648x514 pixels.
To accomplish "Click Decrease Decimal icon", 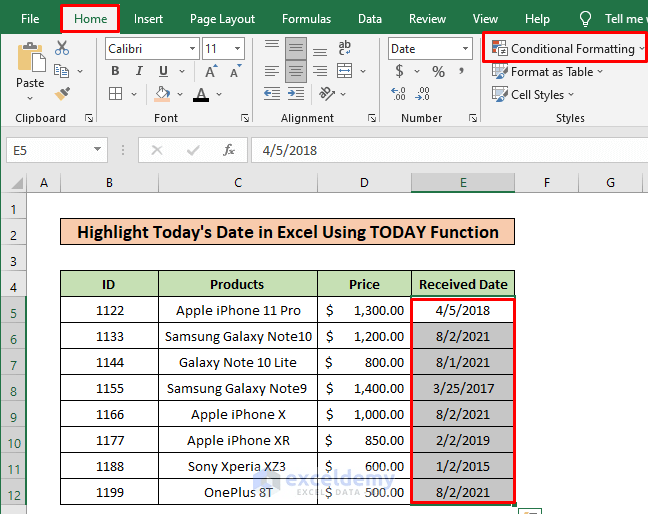I will coord(422,94).
